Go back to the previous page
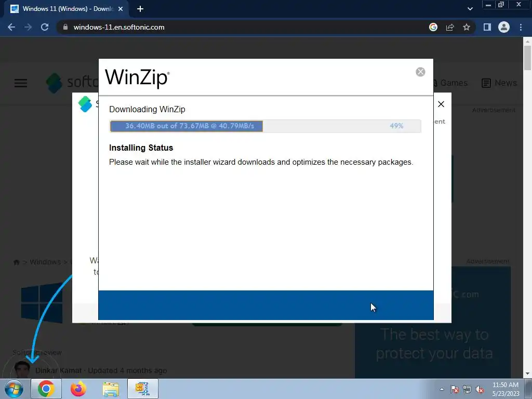532x399 pixels. tap(11, 27)
